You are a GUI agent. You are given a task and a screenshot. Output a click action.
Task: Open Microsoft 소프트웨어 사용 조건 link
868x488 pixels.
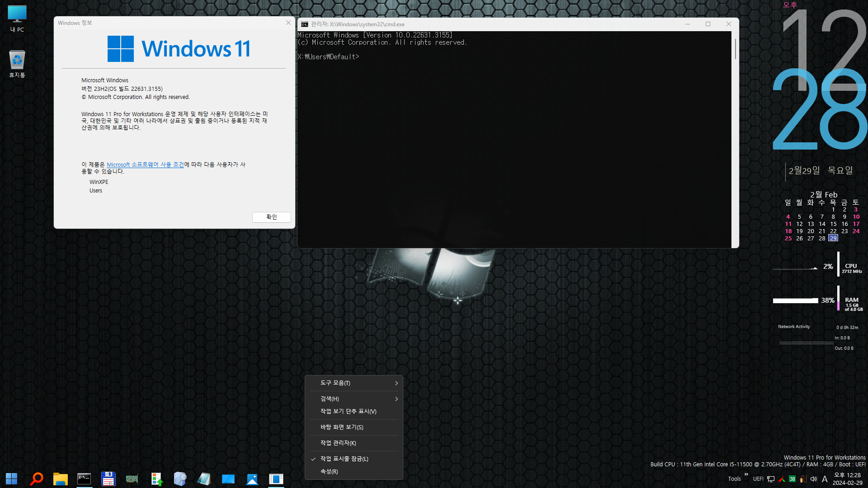(145, 164)
